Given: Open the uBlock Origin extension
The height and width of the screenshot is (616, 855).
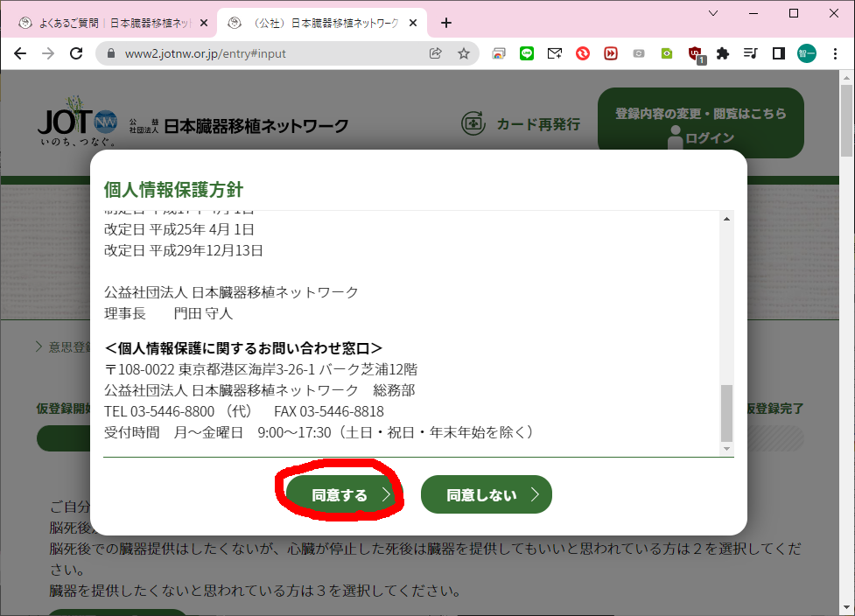Looking at the screenshot, I should point(695,53).
